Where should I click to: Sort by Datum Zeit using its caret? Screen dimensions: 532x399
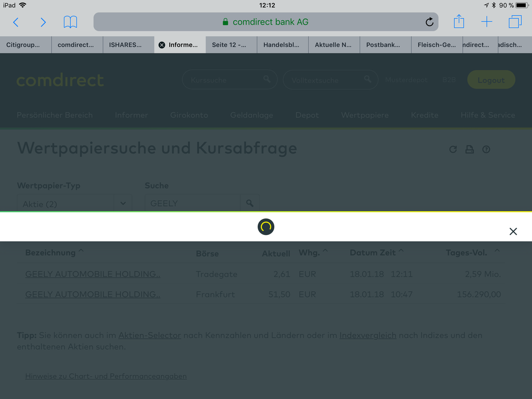[401, 251]
